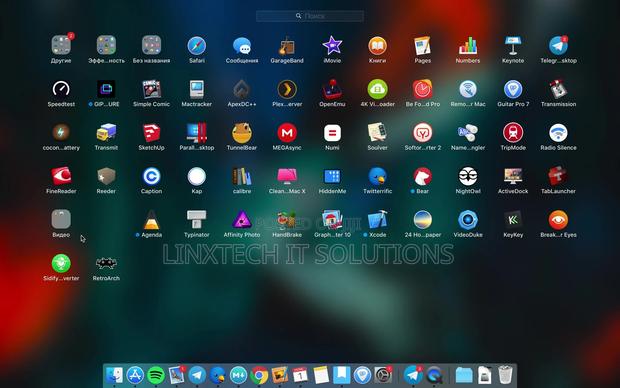Open Finder in the Dock
620x388 pixels.
114,375
